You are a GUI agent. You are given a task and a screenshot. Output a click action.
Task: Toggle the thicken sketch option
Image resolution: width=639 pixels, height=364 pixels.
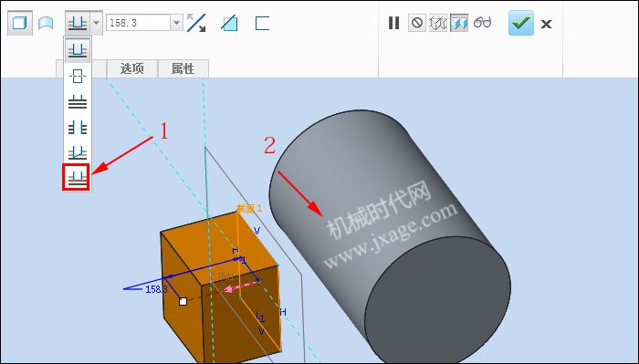[x=262, y=23]
